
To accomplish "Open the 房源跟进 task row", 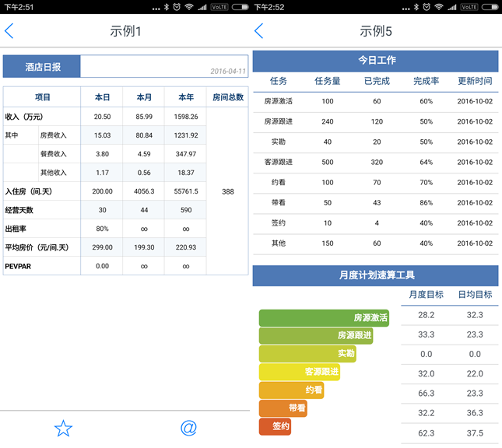I will point(375,121).
